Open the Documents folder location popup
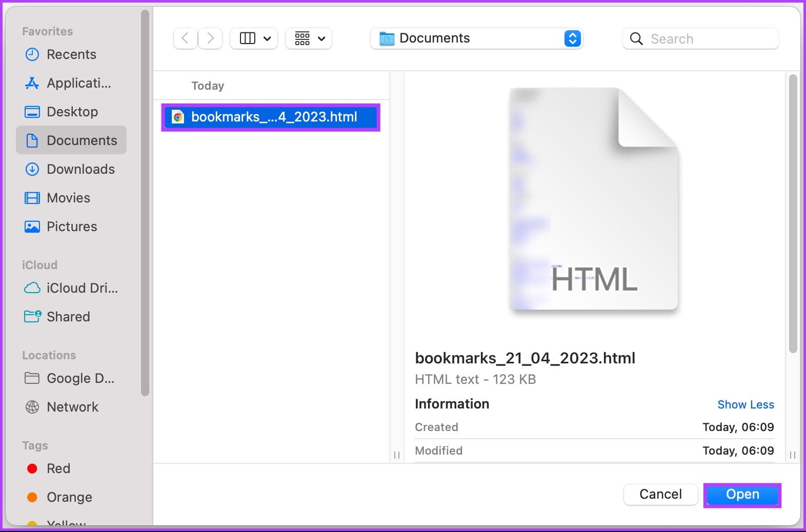The width and height of the screenshot is (806, 532). pos(476,38)
